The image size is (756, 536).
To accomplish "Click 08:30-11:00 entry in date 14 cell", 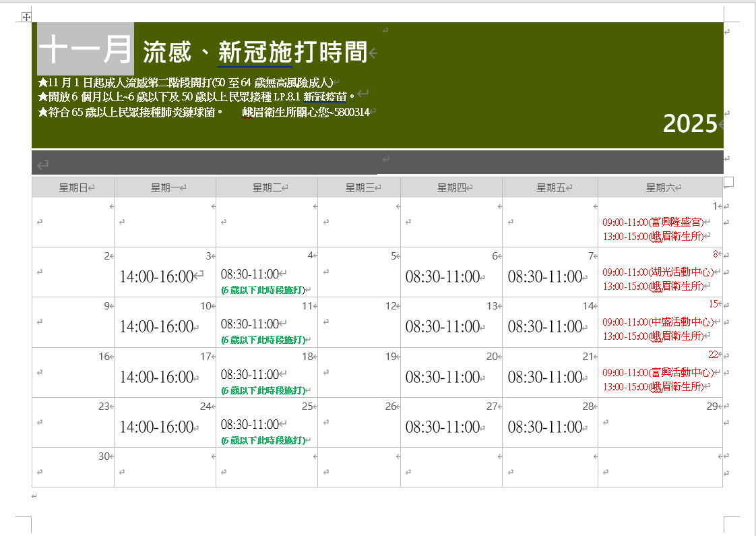I will tap(544, 326).
